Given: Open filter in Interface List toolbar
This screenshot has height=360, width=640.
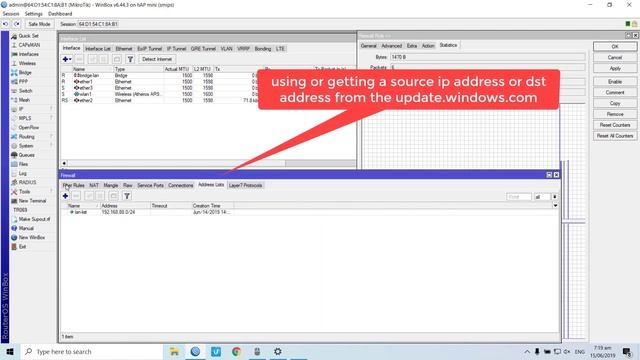Looking at the screenshot, I should tap(130, 59).
